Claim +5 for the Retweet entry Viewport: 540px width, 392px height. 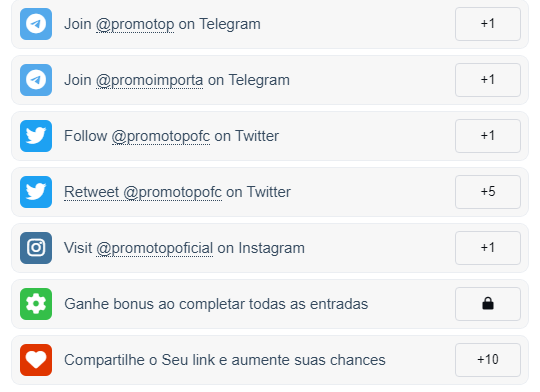488,192
